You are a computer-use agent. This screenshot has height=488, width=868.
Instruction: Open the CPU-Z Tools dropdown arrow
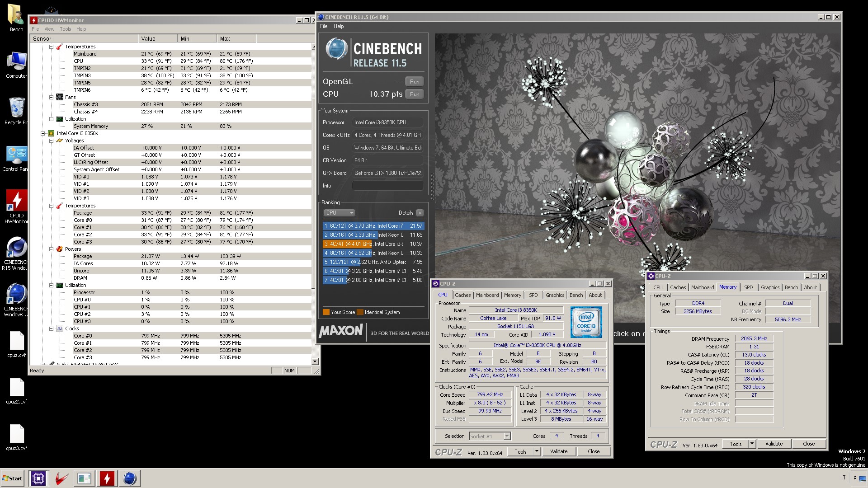[537, 451]
